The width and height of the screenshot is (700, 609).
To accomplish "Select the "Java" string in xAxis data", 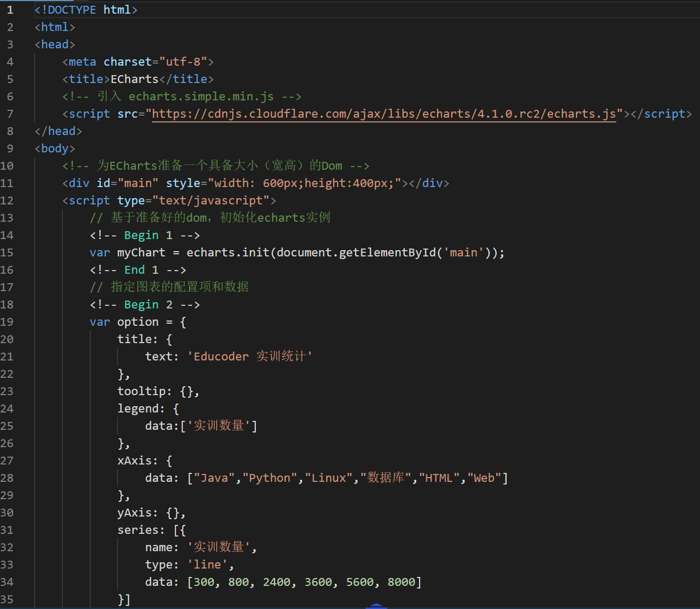I will tap(215, 478).
